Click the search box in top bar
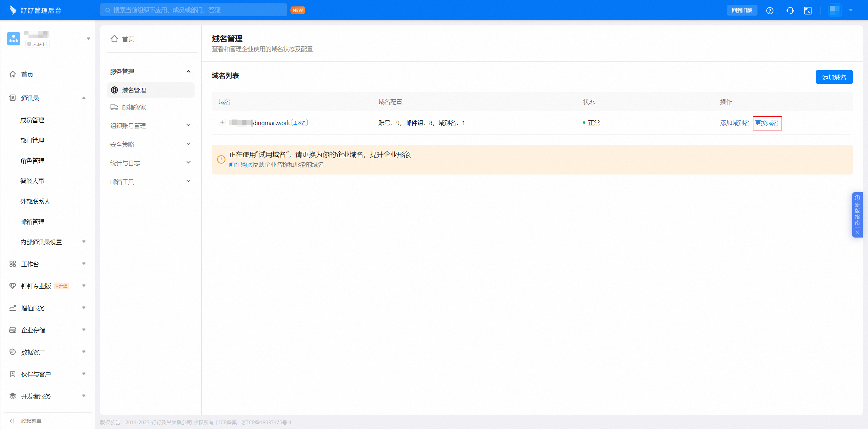 194,10
